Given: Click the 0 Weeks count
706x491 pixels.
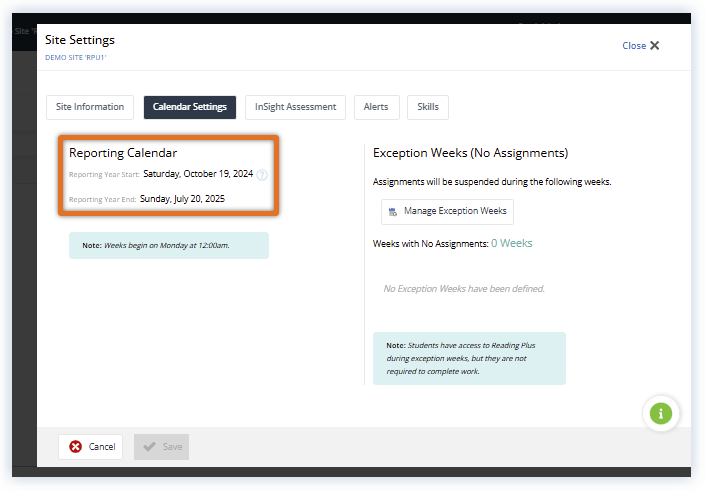Looking at the screenshot, I should click(511, 243).
